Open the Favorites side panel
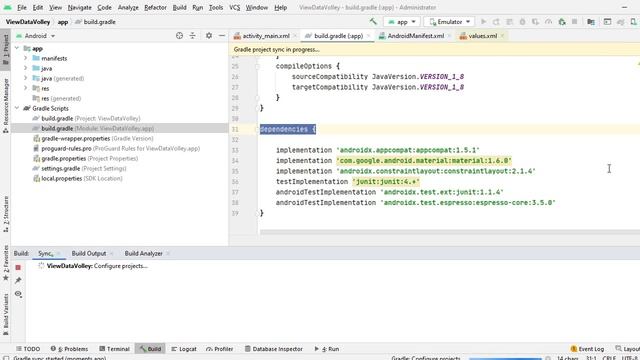The width and height of the screenshot is (640, 360). point(6,263)
